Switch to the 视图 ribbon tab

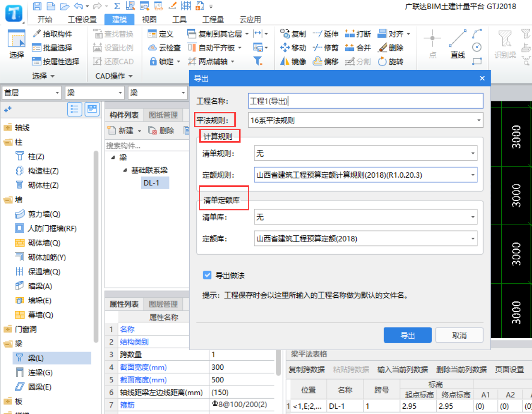pos(149,19)
